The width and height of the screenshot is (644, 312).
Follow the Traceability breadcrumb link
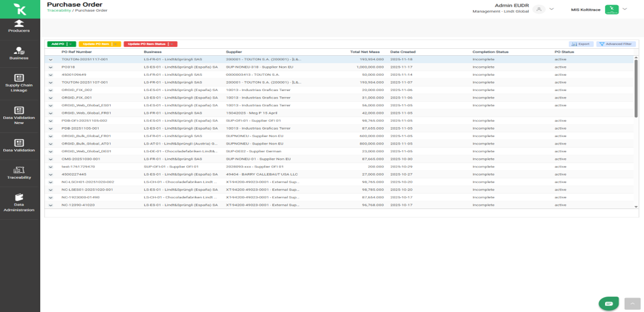tap(59, 11)
